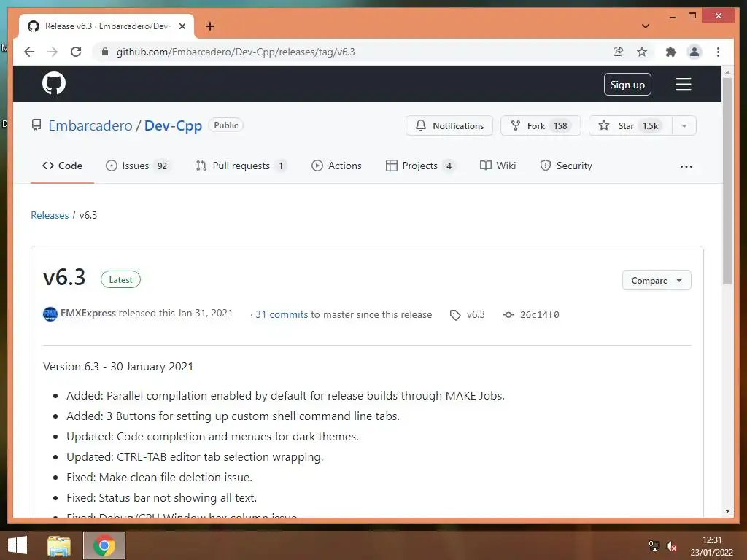
Task: Open the Compare dropdown
Action: [657, 281]
